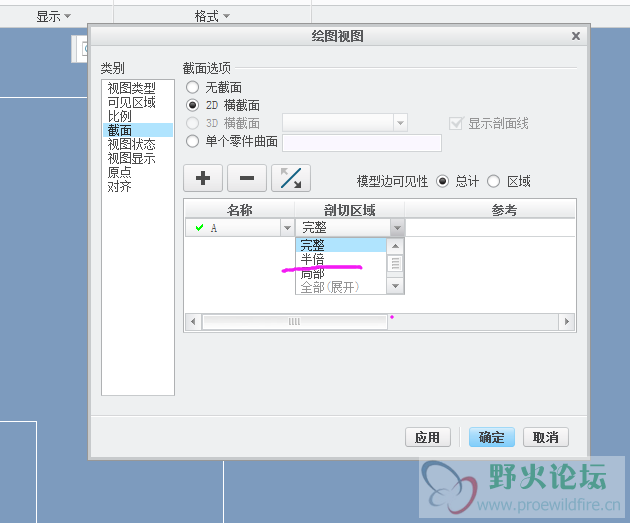Click the table's horizontal scroll right arrow

tap(567, 322)
